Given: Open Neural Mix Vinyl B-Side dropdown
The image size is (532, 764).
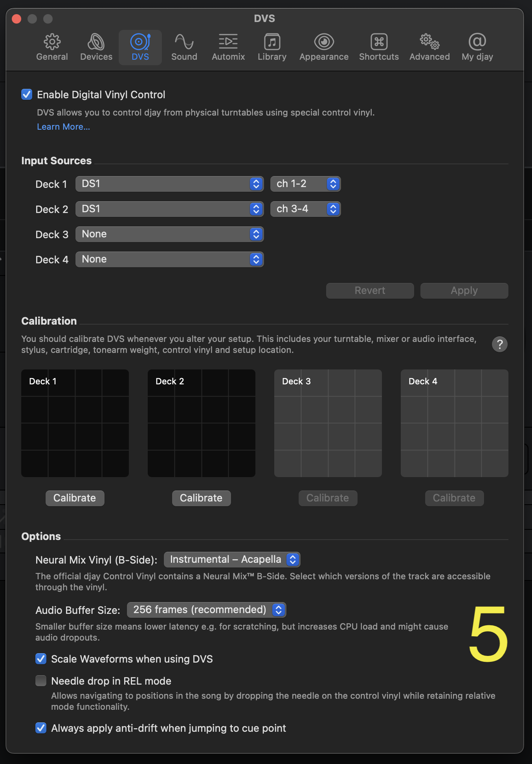Looking at the screenshot, I should click(x=232, y=560).
